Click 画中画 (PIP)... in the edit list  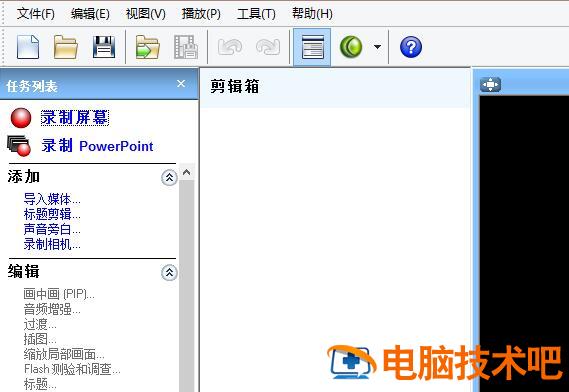(x=59, y=294)
